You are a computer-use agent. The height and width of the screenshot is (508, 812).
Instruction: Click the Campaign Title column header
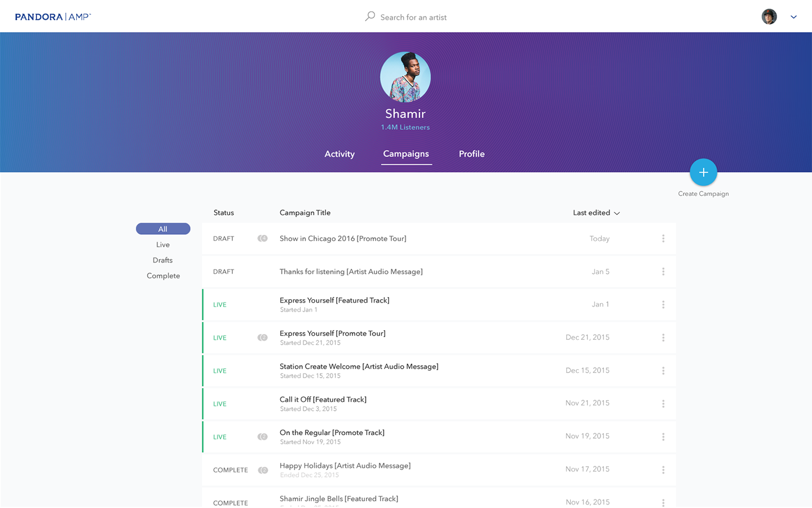pyautogui.click(x=305, y=213)
